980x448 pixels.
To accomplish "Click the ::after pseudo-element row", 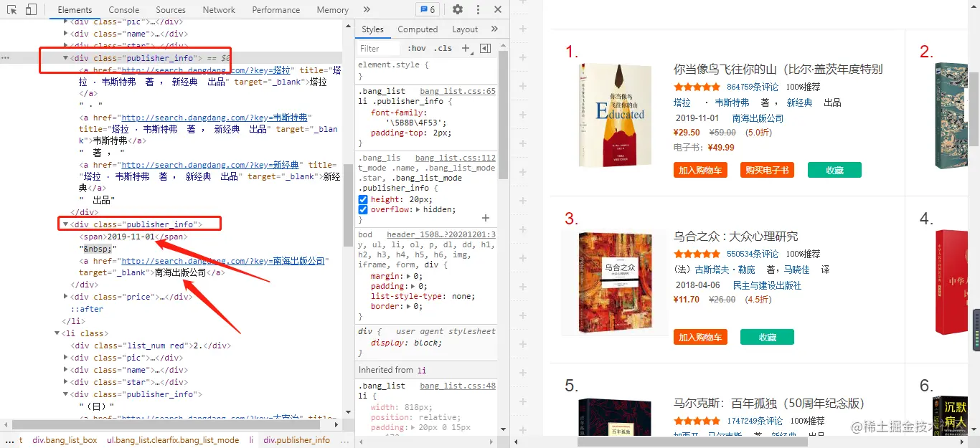I will coord(87,309).
